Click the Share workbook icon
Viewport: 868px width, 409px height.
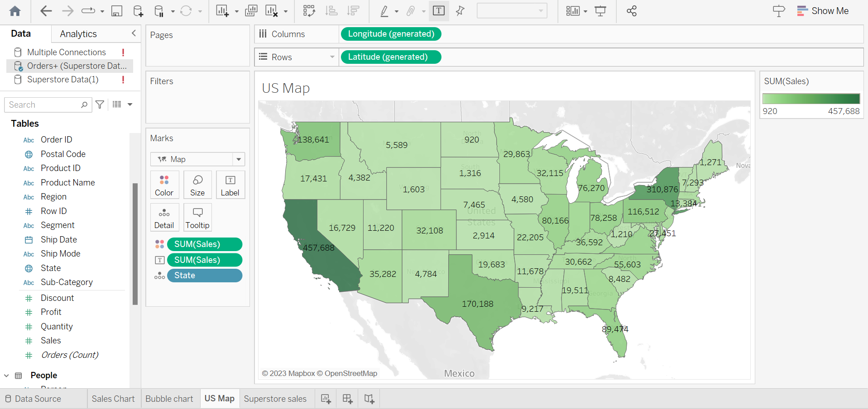(x=631, y=11)
